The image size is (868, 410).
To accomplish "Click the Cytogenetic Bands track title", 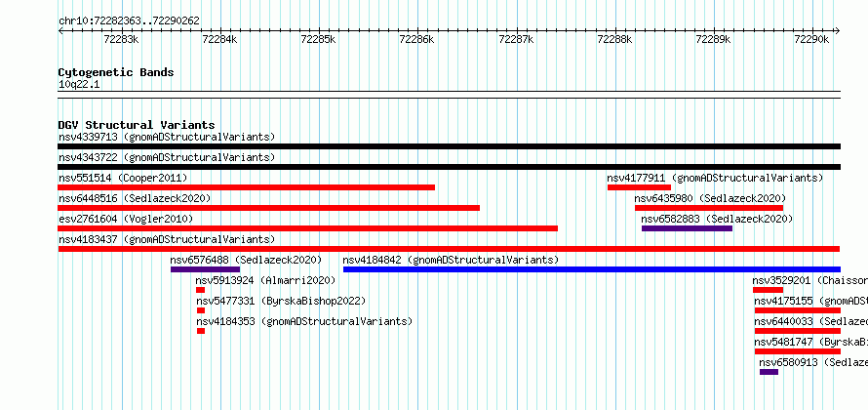I will (x=116, y=72).
